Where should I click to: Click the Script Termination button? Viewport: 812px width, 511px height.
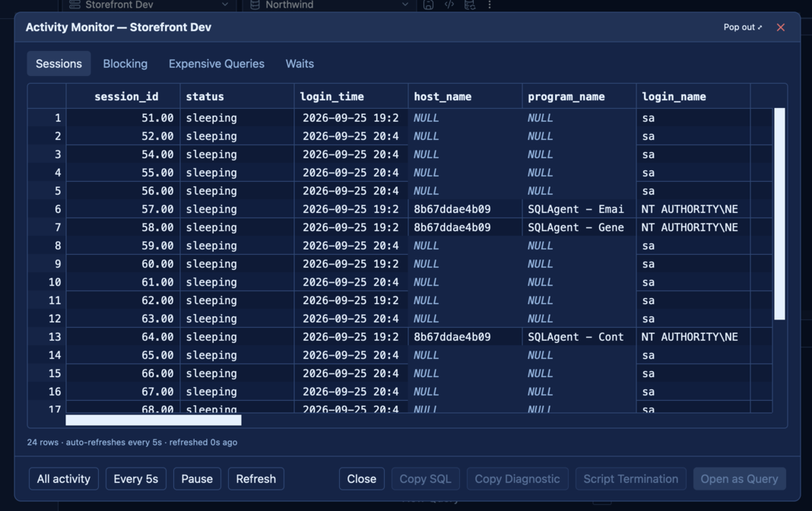point(631,479)
